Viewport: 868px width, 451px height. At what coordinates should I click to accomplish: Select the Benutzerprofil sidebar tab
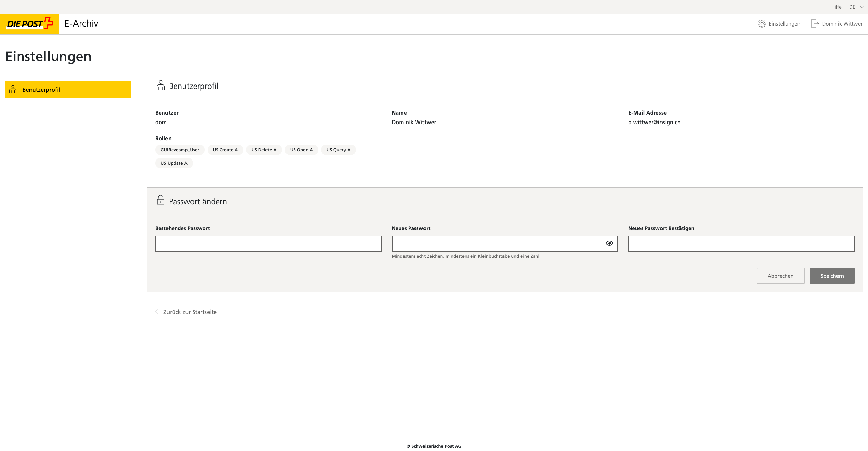pyautogui.click(x=68, y=90)
